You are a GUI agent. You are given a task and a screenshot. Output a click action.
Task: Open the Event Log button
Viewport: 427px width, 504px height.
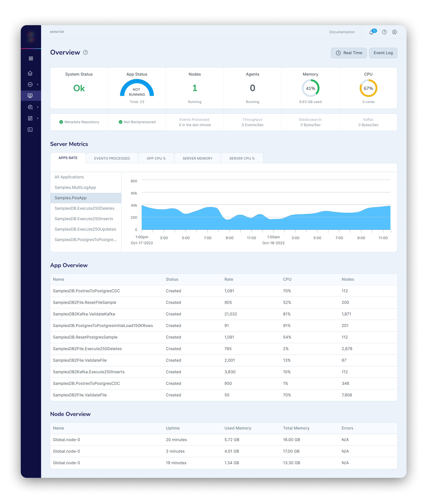(383, 53)
